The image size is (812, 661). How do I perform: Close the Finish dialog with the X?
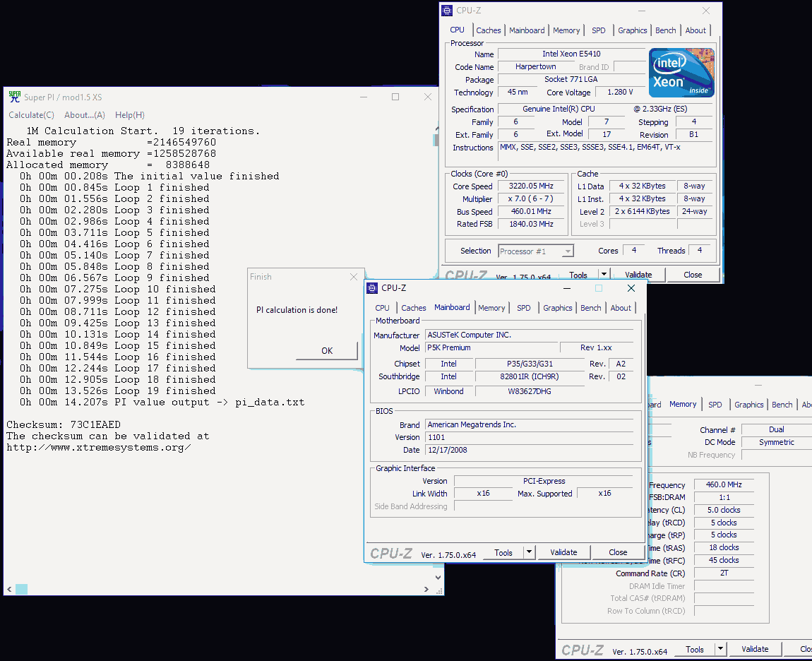coord(354,277)
